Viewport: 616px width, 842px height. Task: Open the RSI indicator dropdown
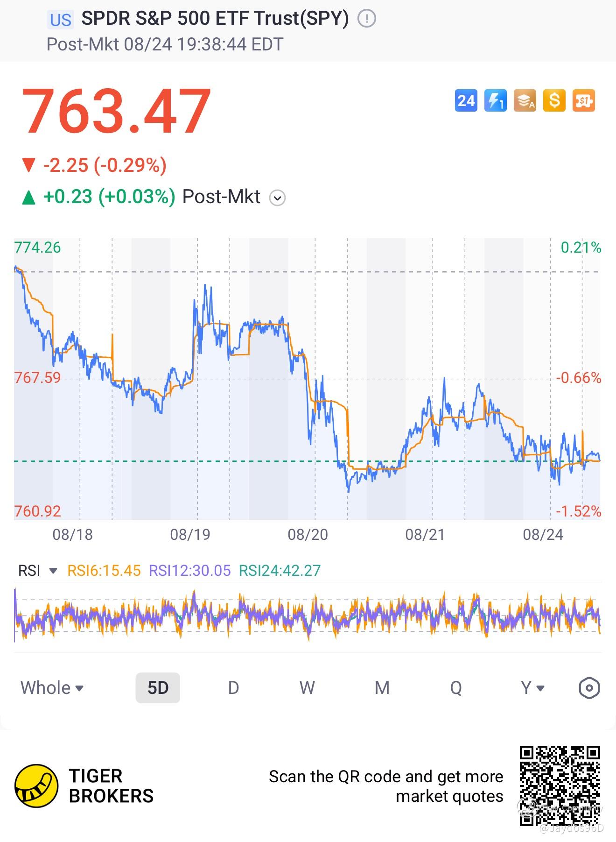coord(38,571)
